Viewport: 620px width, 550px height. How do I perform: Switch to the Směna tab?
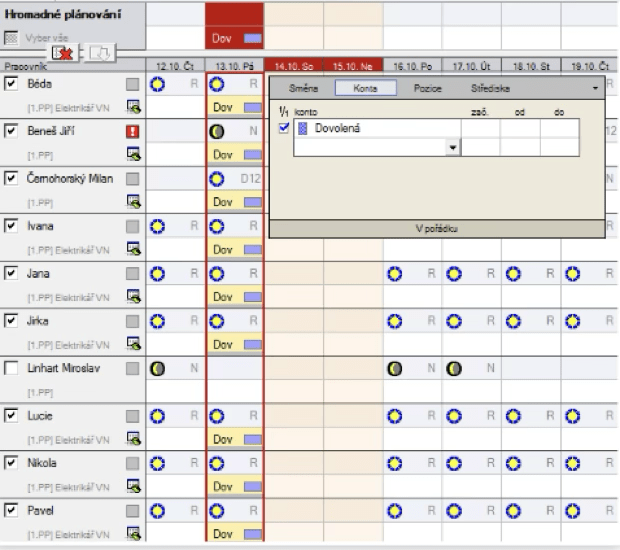coord(303,88)
